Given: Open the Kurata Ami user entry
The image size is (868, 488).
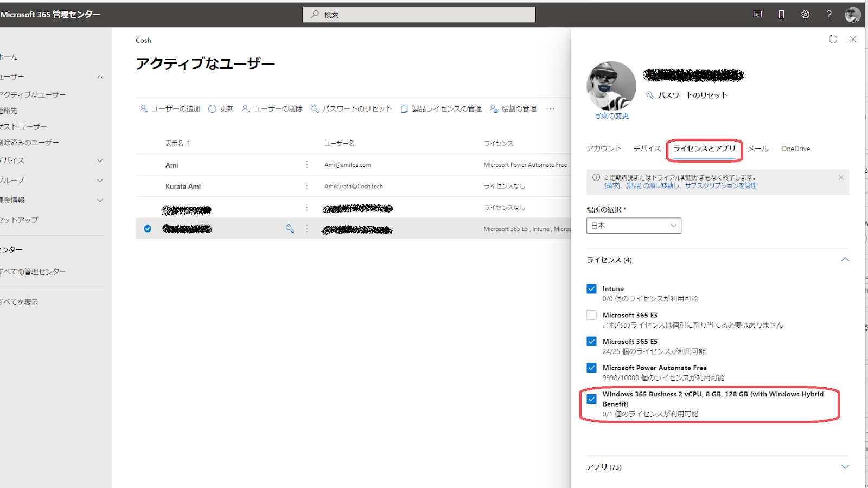Looking at the screenshot, I should tap(183, 186).
